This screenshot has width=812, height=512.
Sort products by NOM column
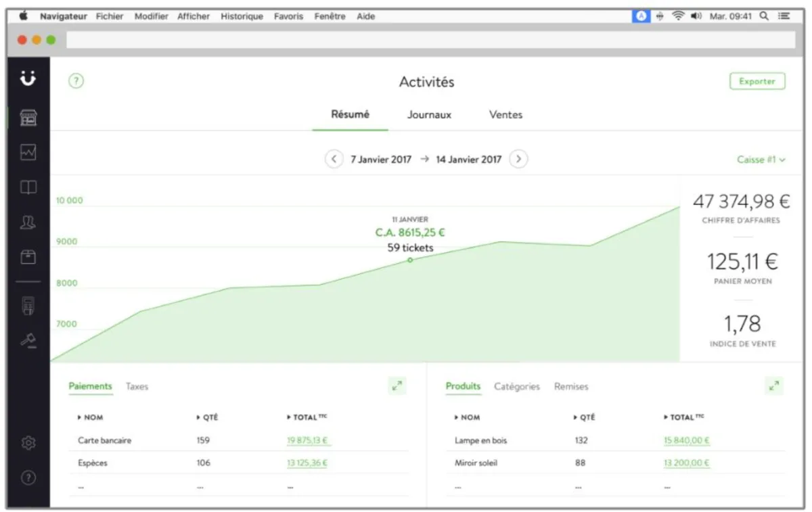pos(468,418)
